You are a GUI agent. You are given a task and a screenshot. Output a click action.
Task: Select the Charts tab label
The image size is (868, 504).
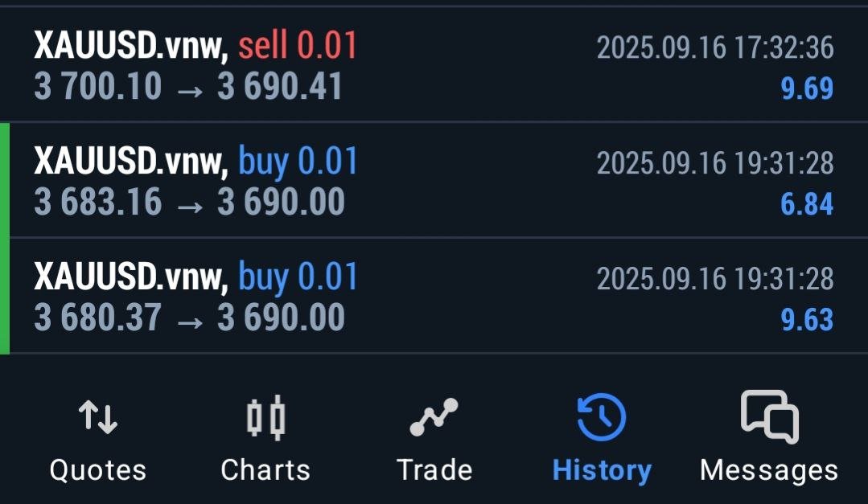point(265,469)
